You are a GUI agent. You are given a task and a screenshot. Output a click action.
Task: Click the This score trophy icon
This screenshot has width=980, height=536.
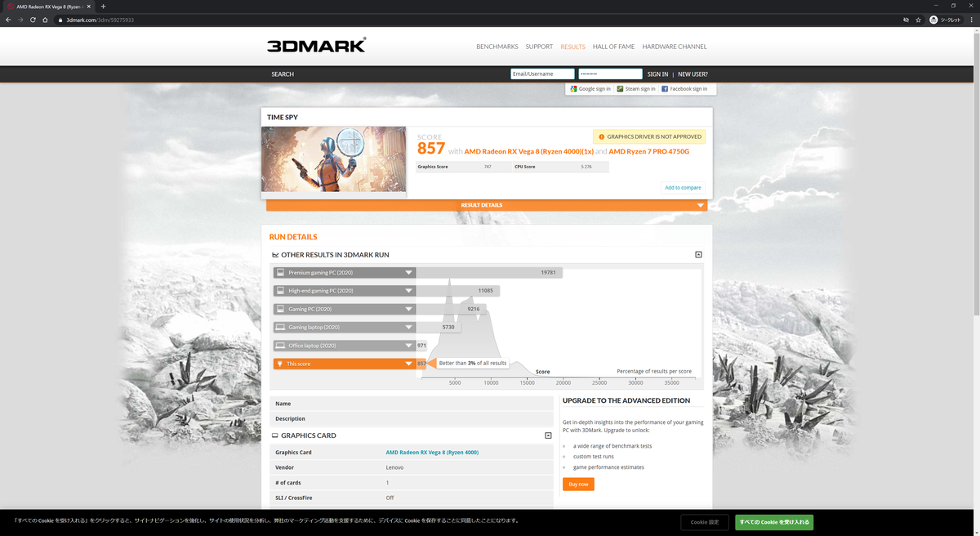(x=280, y=364)
